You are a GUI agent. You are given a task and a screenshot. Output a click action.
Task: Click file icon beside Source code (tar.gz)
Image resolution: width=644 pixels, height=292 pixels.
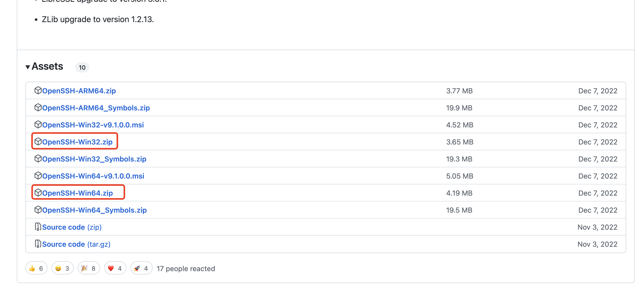pos(38,244)
